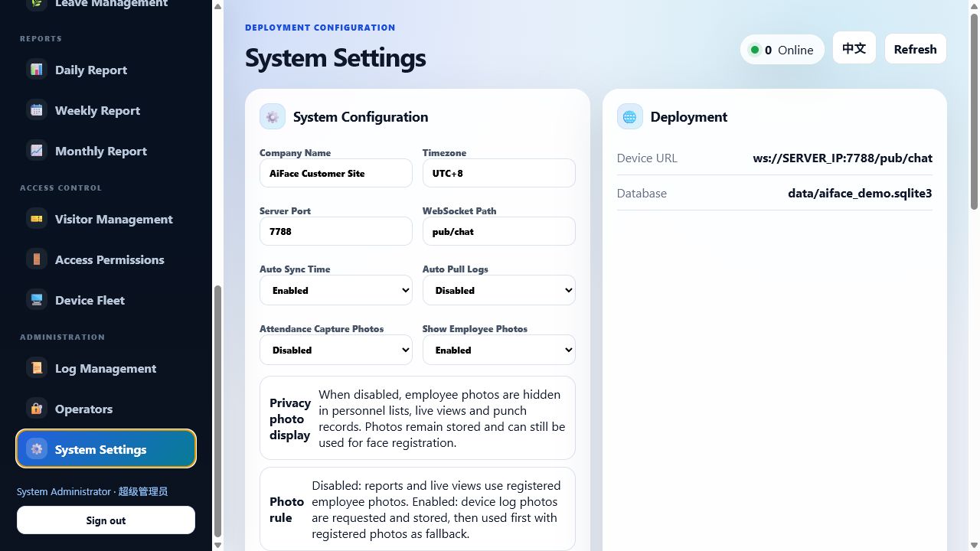Click the Deployment card globe icon
Screen dimensions: 980x551
pyautogui.click(x=630, y=116)
